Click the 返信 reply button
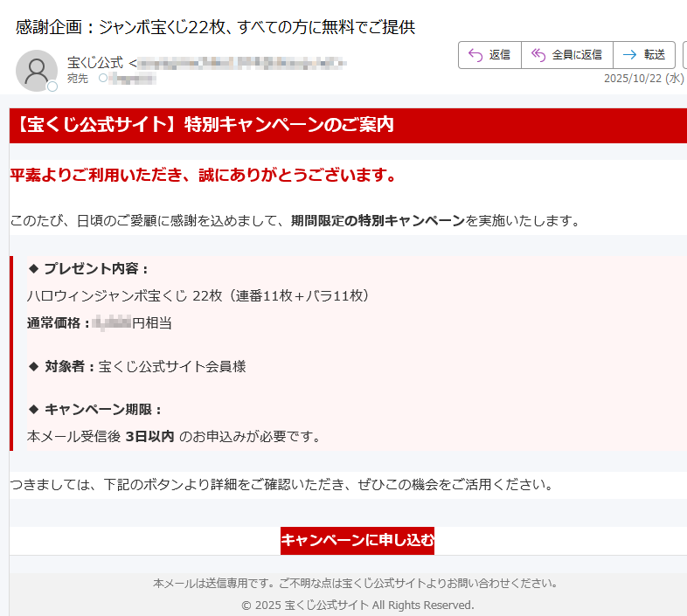Image resolution: width=687 pixels, height=616 pixels. [x=489, y=55]
